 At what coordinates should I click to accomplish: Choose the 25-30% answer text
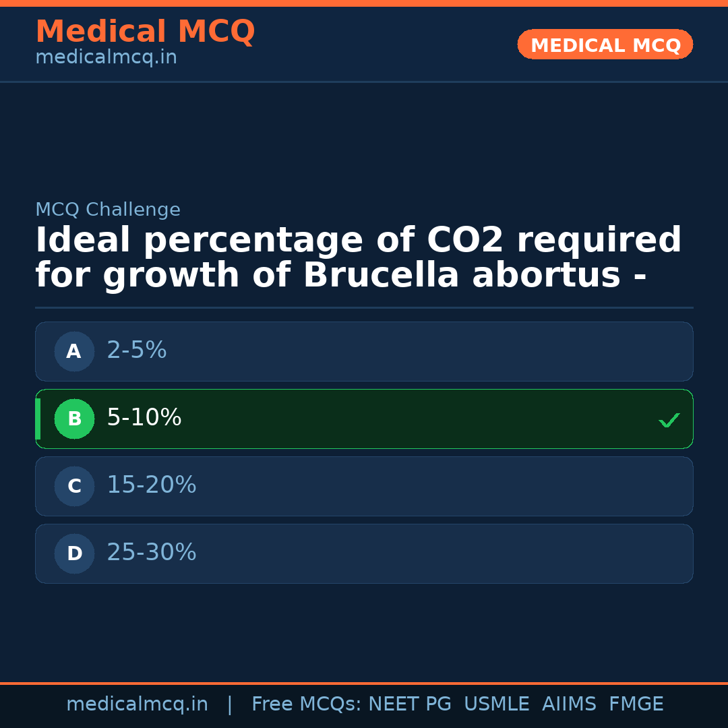(151, 553)
